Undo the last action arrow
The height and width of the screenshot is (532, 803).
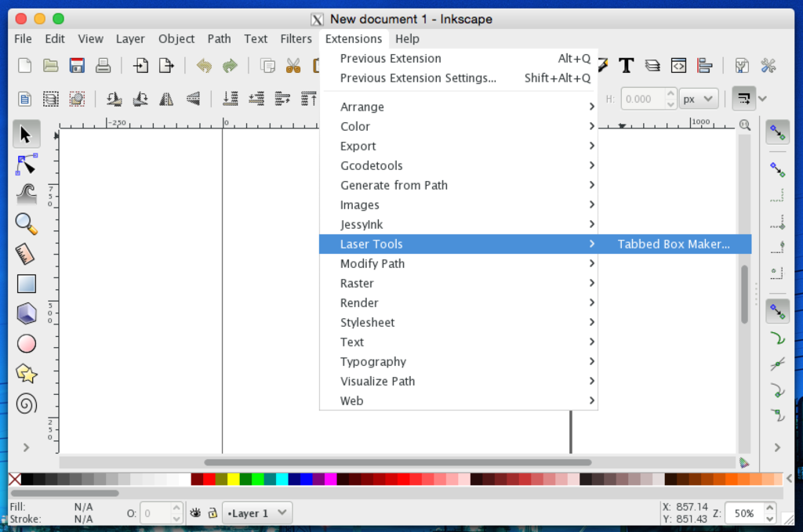(204, 66)
